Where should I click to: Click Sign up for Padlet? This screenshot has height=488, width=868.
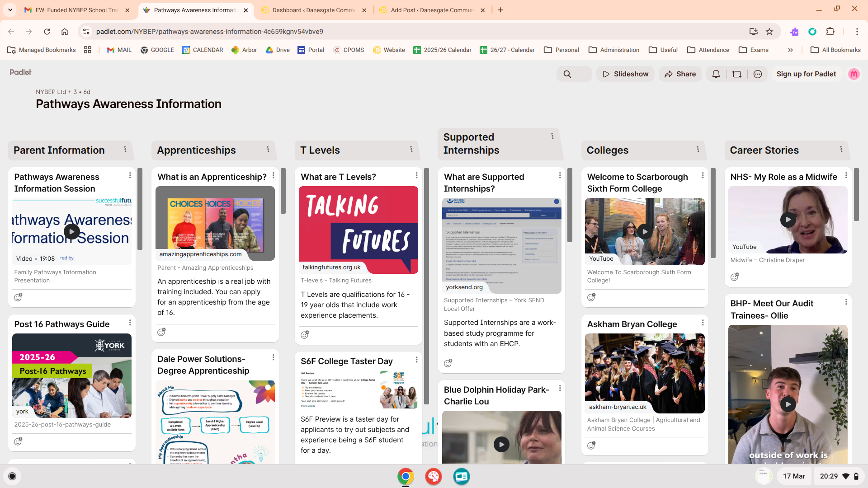tap(806, 74)
